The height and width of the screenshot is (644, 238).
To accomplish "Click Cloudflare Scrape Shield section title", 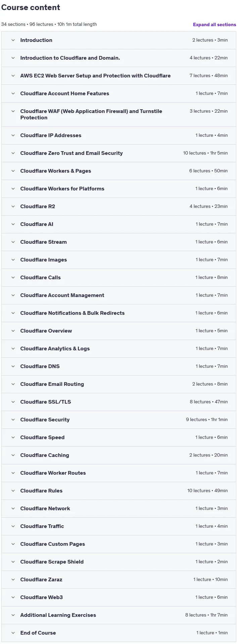I will click(x=52, y=562).
